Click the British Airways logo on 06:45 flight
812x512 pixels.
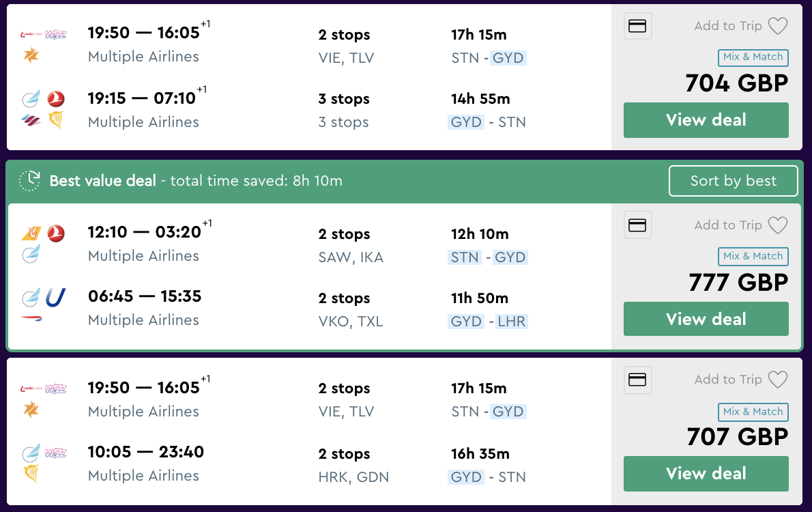pos(31,319)
